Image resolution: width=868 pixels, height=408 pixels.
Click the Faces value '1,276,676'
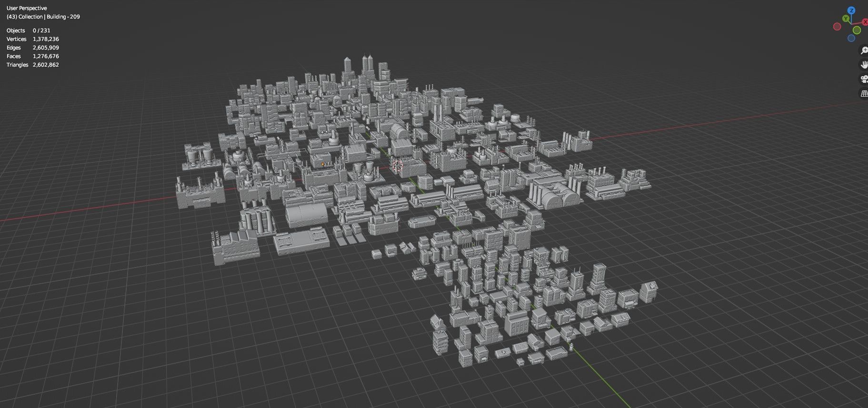tap(46, 56)
